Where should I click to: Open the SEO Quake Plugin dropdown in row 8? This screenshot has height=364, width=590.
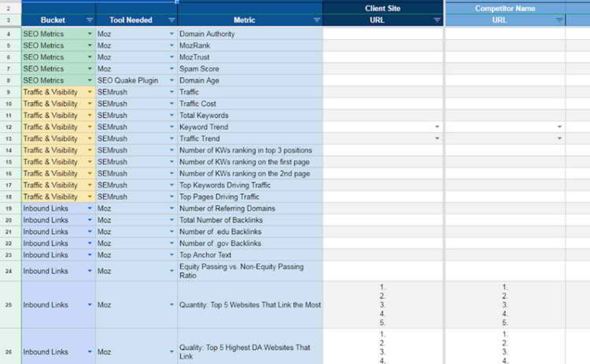(x=172, y=80)
